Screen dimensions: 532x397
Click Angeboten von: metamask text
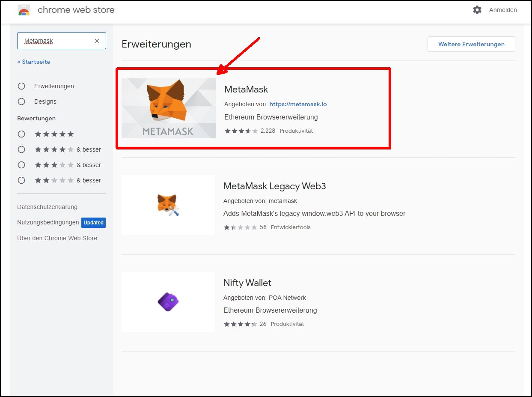260,201
